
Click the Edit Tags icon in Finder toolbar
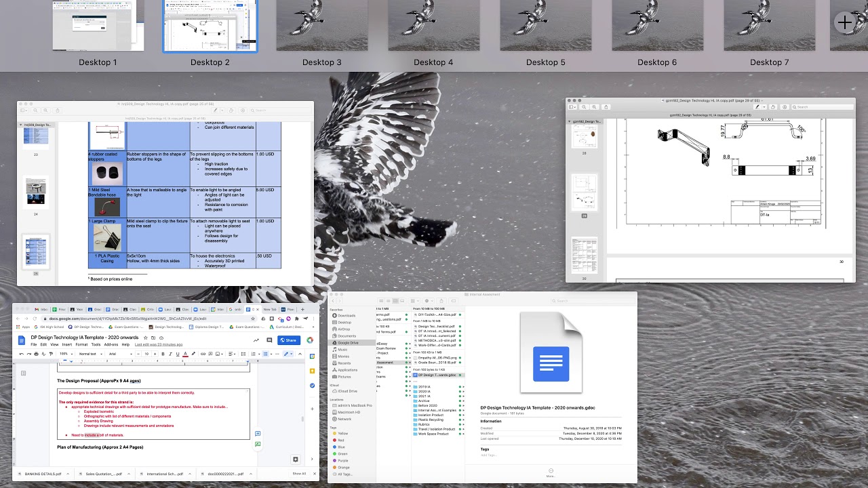pyautogui.click(x=454, y=301)
